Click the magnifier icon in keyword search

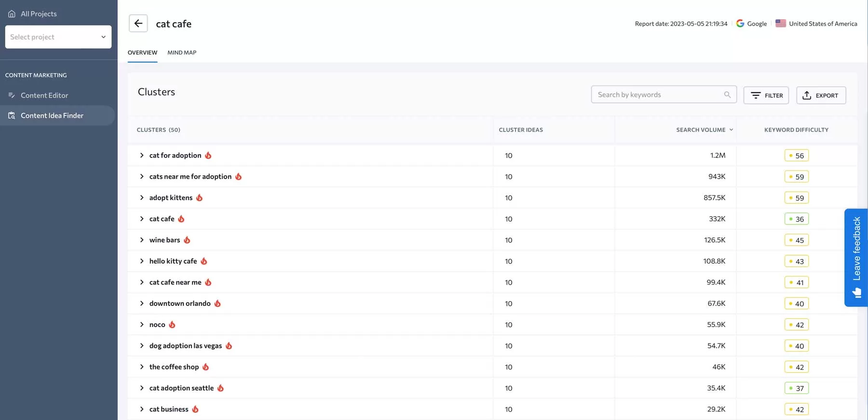point(727,95)
